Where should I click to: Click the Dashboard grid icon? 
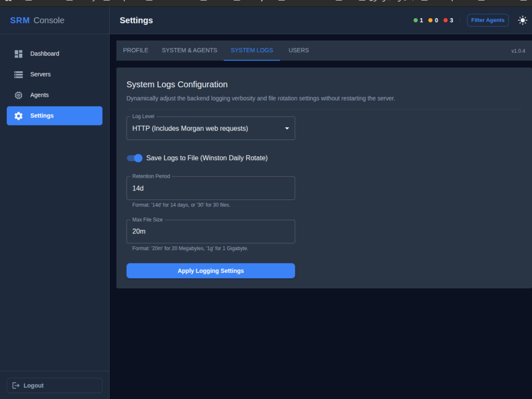click(19, 54)
